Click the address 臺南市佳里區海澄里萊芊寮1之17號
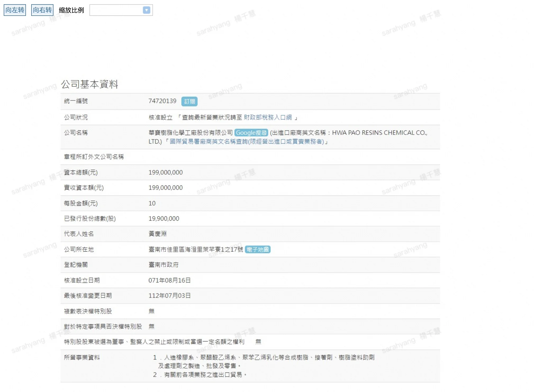 click(x=196, y=249)
